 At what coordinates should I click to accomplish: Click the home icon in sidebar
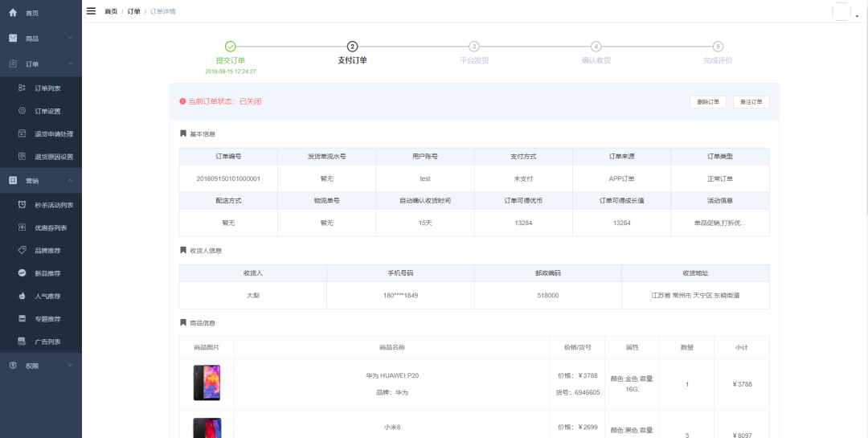[13, 13]
